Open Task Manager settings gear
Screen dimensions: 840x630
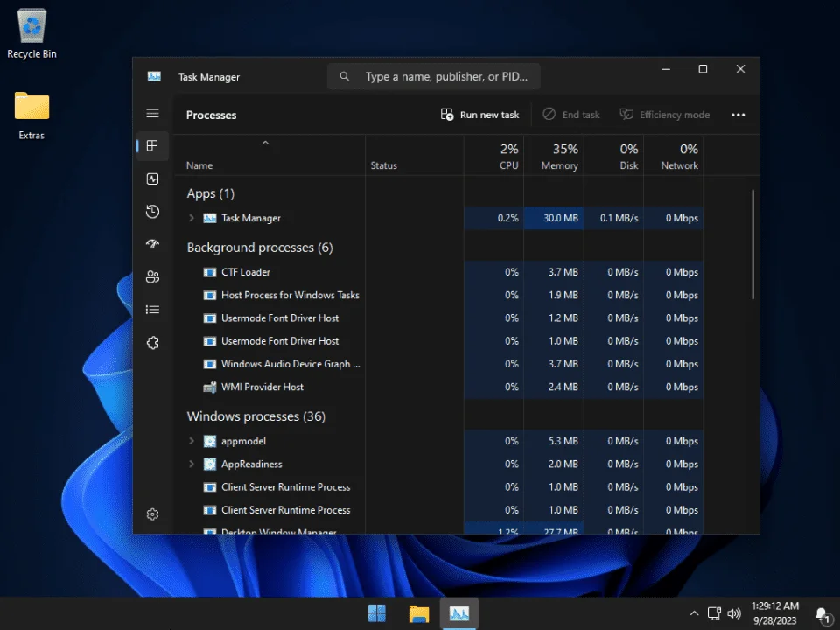[152, 514]
